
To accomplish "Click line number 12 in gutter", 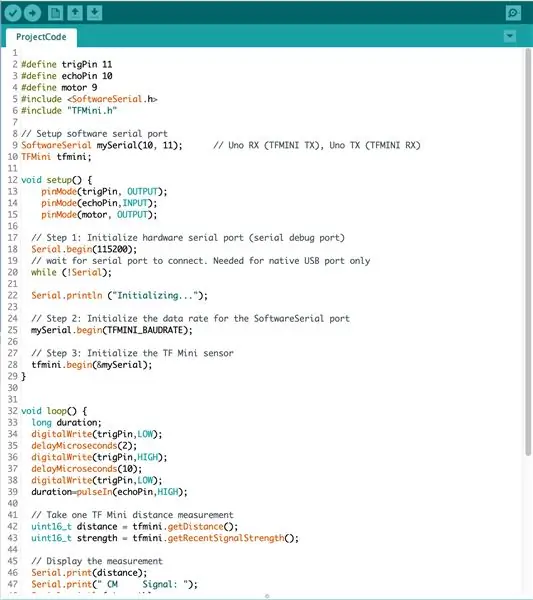I will click(13, 180).
